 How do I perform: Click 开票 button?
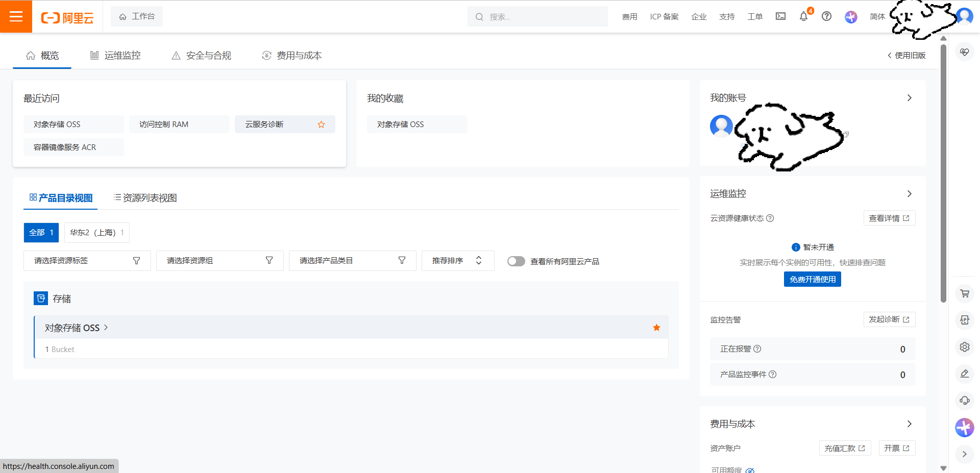pos(897,448)
